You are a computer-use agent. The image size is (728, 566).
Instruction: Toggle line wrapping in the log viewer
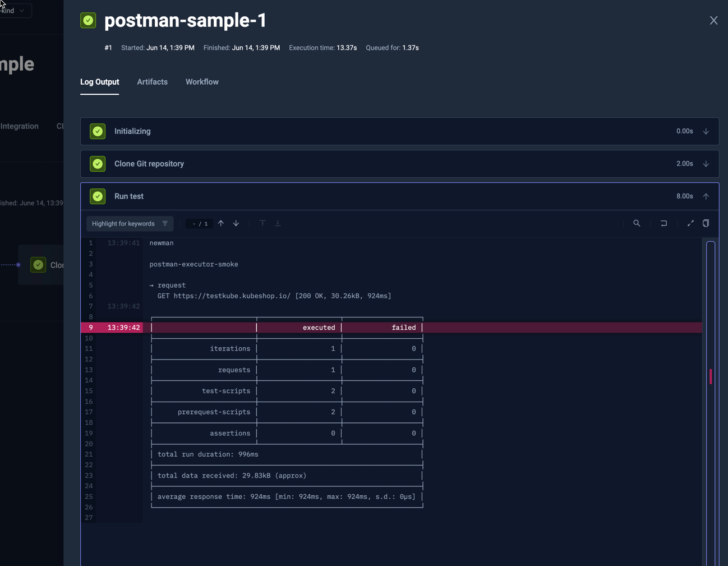pos(664,223)
